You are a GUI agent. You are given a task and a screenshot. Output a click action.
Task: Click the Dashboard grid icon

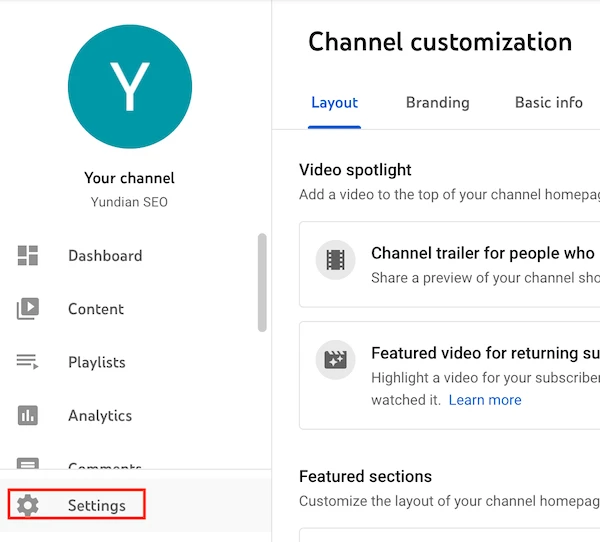(28, 255)
